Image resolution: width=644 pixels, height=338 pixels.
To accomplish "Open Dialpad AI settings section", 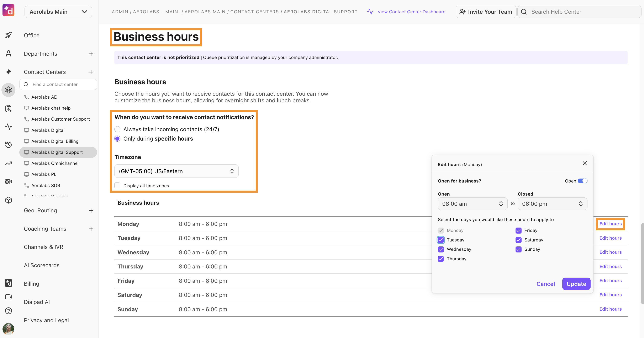I will tap(37, 302).
